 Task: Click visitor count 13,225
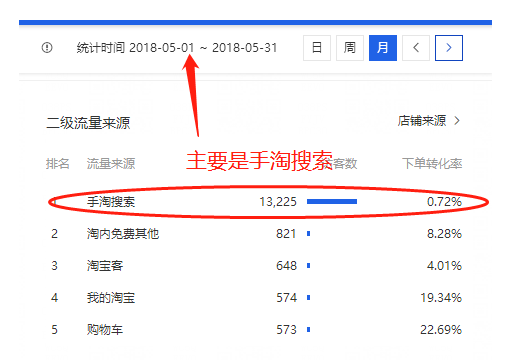[x=278, y=202]
